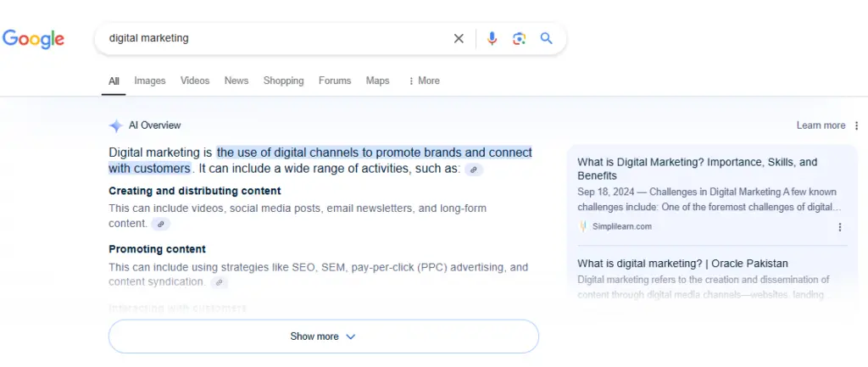The image size is (868, 367).
Task: Click link icon under Creating and distributing content
Action: [x=160, y=224]
